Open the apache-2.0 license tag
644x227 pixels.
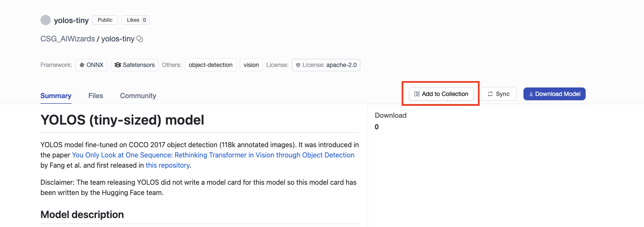coord(326,65)
